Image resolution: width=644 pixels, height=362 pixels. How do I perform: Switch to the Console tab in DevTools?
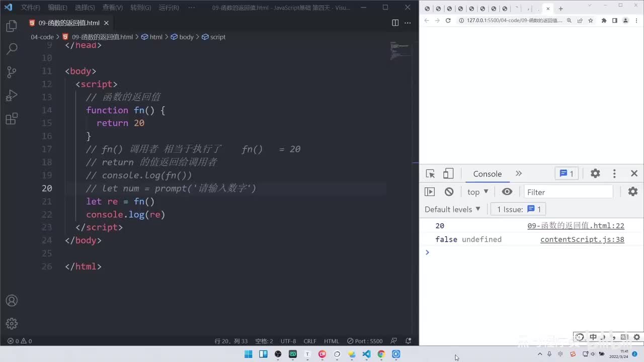487,173
